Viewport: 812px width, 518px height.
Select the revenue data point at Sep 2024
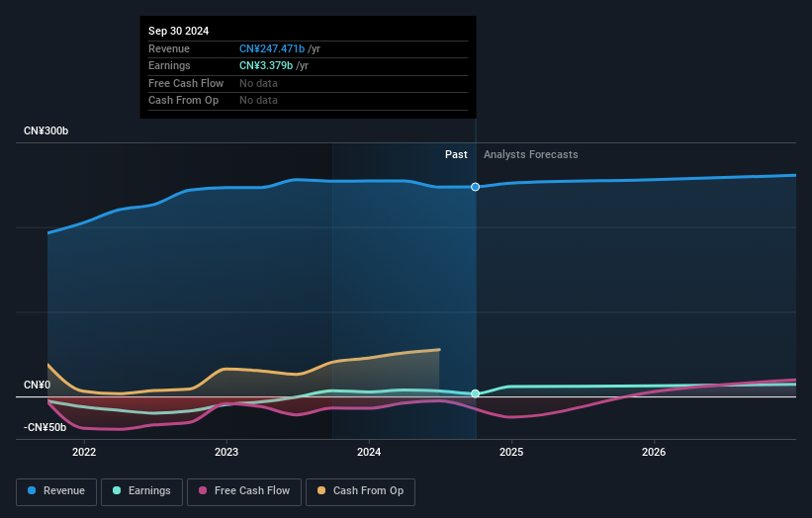pyautogui.click(x=475, y=187)
